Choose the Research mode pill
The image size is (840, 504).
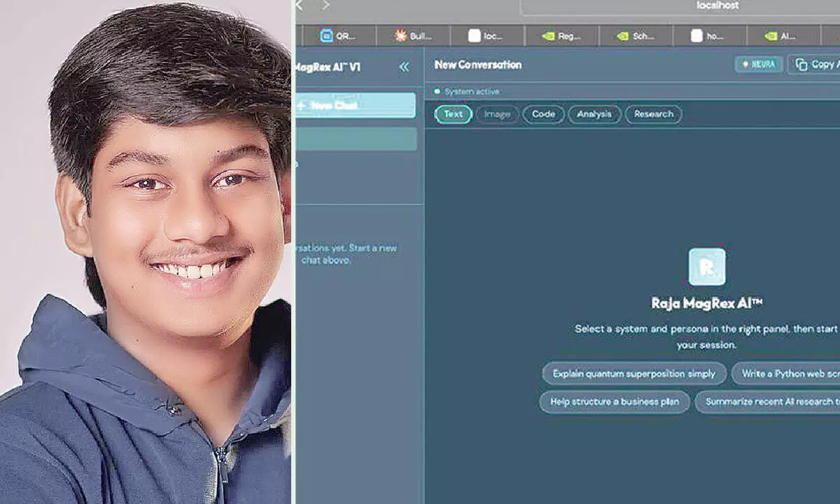pos(653,114)
